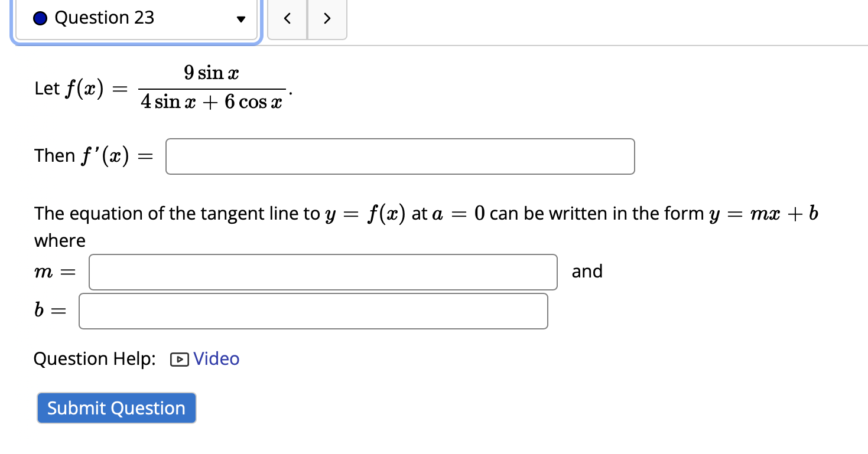Click the left chevron to go to previous question
Image resolution: width=868 pixels, height=454 pixels.
[x=287, y=18]
